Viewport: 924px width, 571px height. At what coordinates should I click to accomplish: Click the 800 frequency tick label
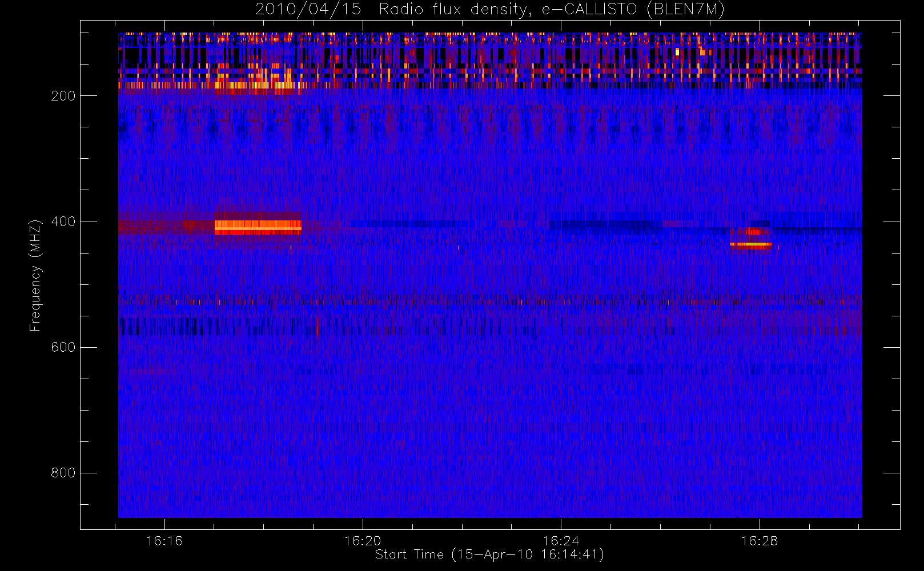(x=63, y=473)
